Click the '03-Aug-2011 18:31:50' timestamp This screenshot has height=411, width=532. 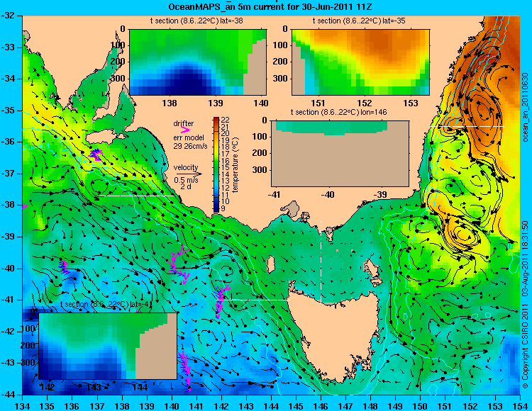[x=526, y=258]
